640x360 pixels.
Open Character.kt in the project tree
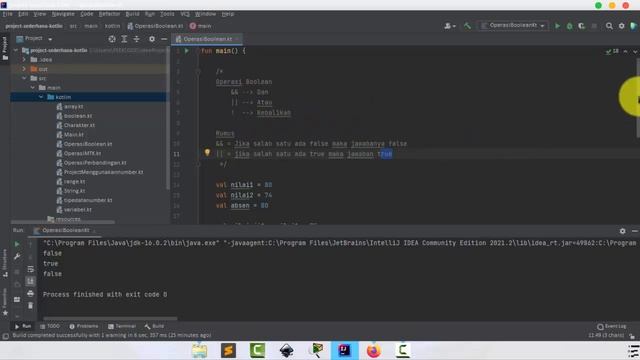click(x=79, y=125)
